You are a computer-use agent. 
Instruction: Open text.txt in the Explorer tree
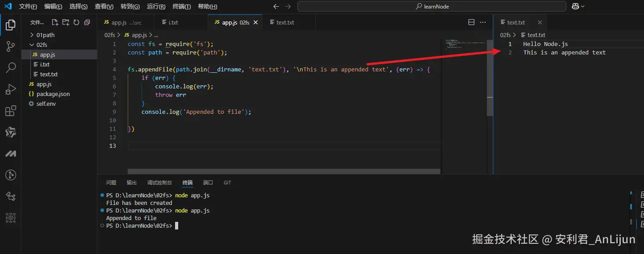click(x=59, y=74)
